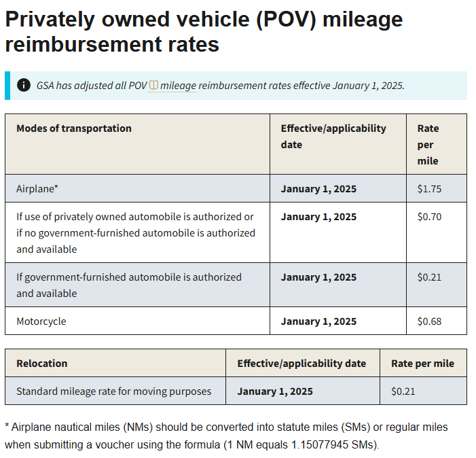Select the "Relocation" table header
The height and width of the screenshot is (458, 476).
(x=42, y=364)
